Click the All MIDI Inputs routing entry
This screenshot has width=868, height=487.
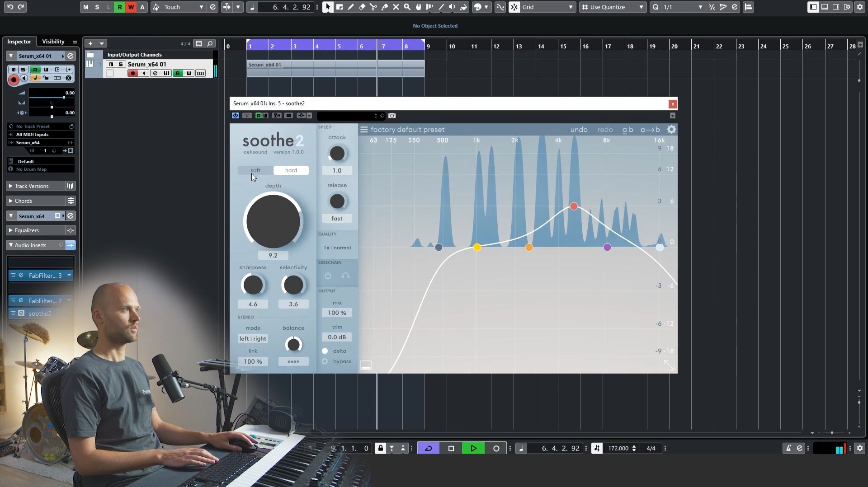[41, 135]
